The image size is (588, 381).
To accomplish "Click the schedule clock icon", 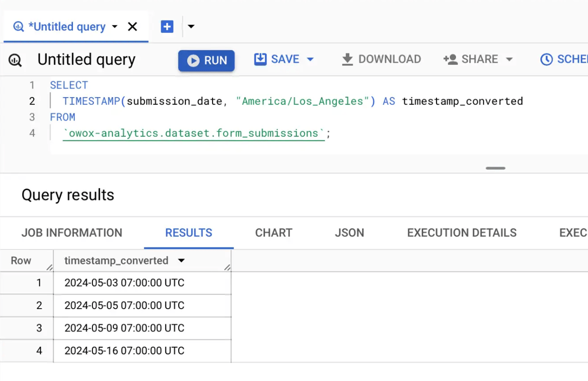I will point(546,59).
